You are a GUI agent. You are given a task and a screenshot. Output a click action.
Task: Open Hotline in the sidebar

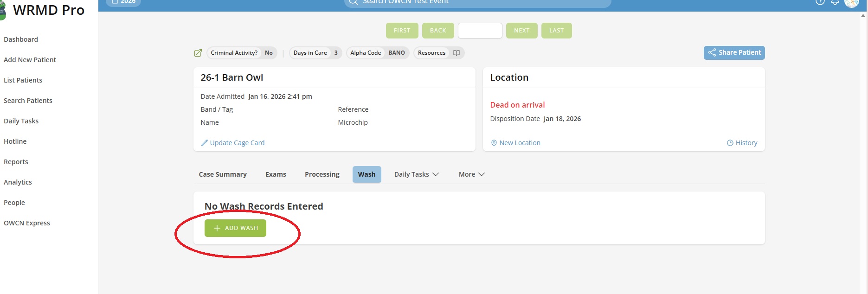pos(15,141)
